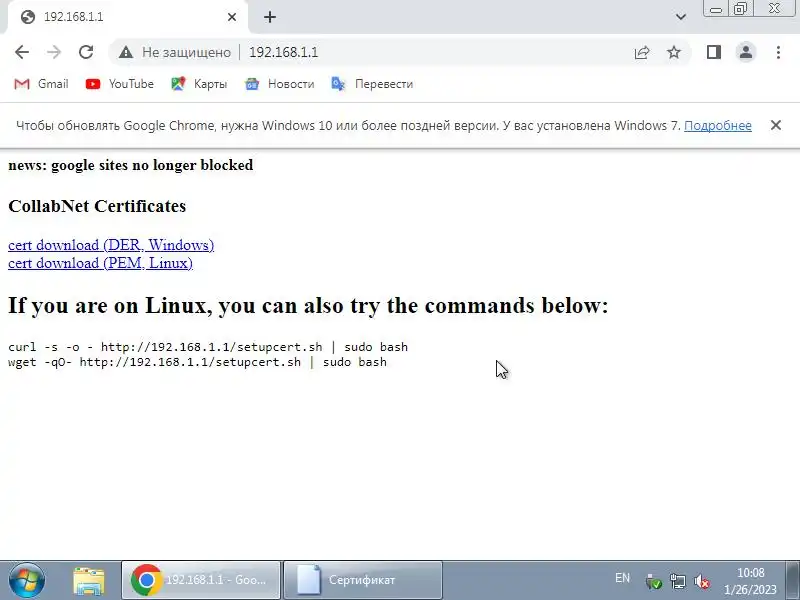800x600 pixels.
Task: Click the EN language indicator
Action: 622,578
